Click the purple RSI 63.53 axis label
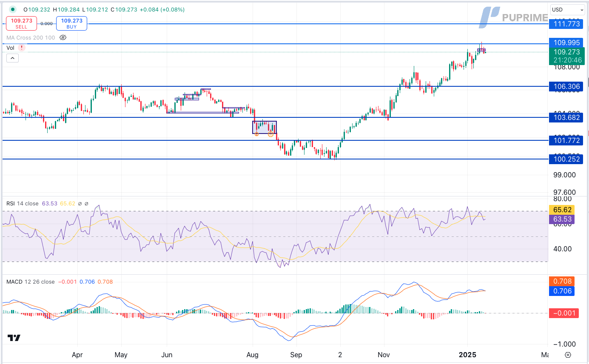 (562, 219)
